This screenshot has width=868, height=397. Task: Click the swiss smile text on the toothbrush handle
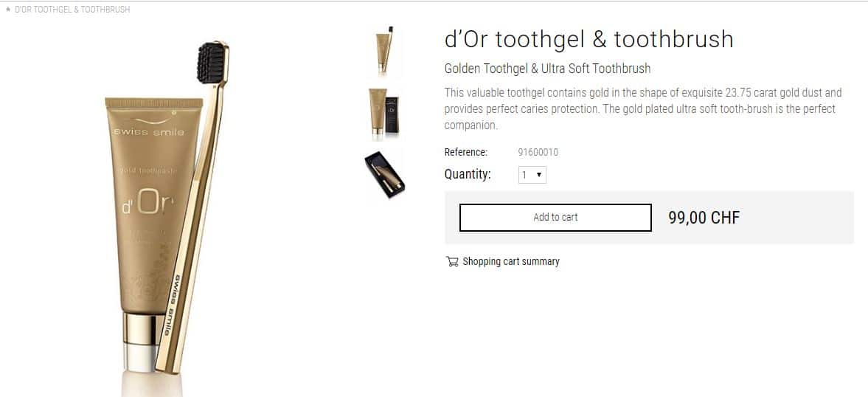tap(172, 305)
